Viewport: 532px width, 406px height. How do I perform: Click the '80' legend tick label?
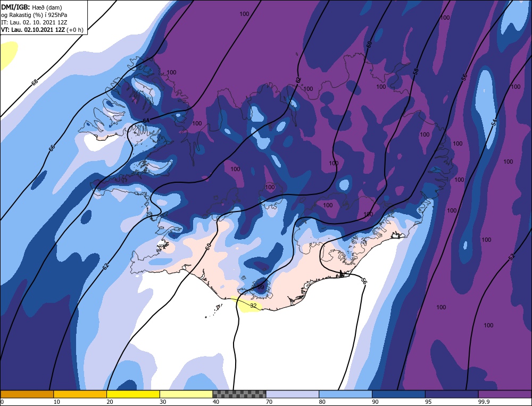[322, 402]
